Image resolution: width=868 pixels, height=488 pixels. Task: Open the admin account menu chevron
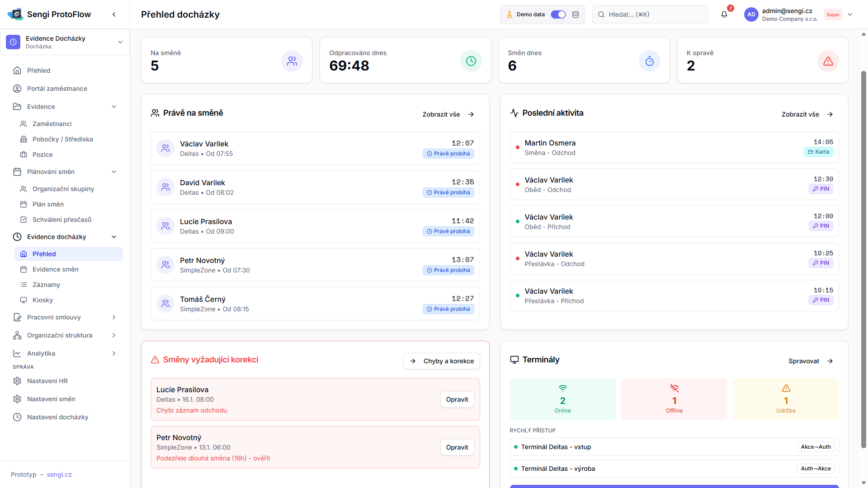850,14
